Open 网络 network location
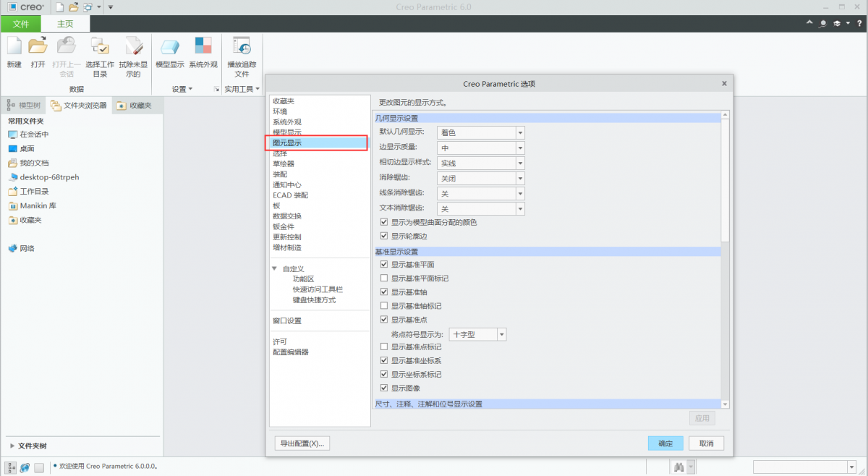The image size is (868, 476). point(22,248)
